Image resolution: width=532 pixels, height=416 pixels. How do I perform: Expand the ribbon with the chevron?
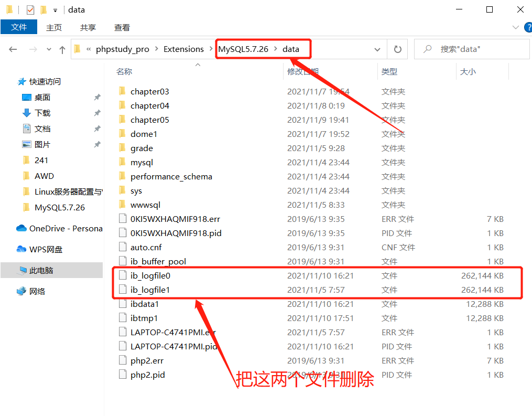515,27
